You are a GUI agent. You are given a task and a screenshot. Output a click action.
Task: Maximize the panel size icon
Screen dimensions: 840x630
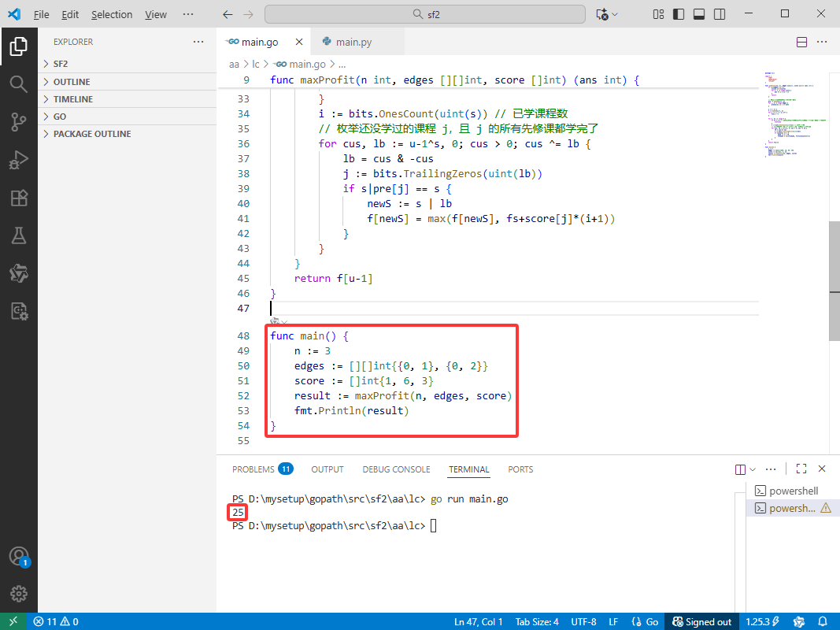click(801, 469)
